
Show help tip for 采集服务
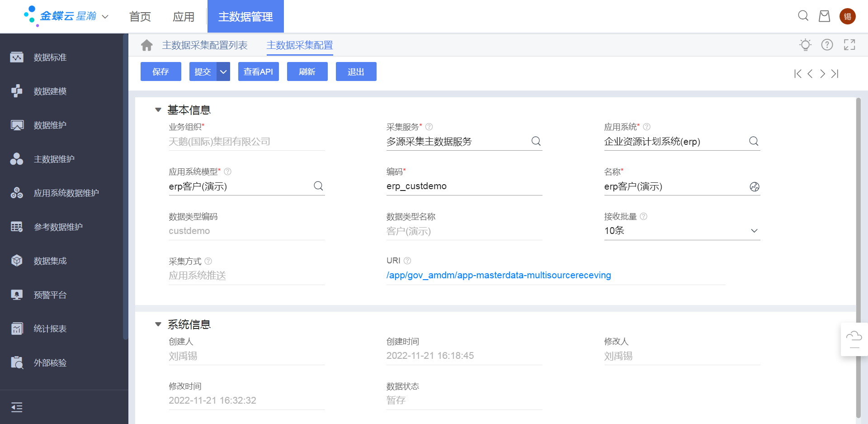tap(429, 127)
